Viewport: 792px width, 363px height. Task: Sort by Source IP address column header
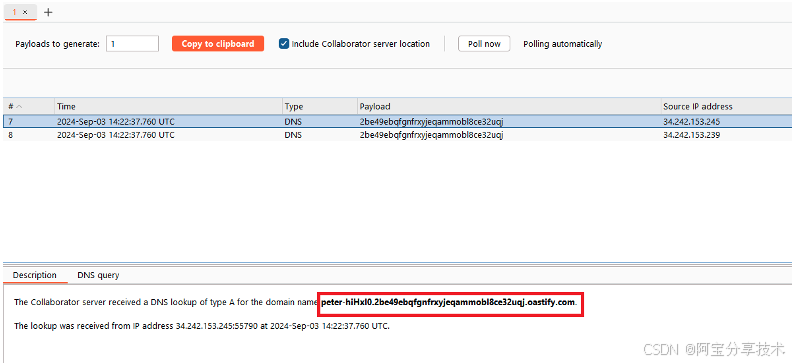(726, 107)
